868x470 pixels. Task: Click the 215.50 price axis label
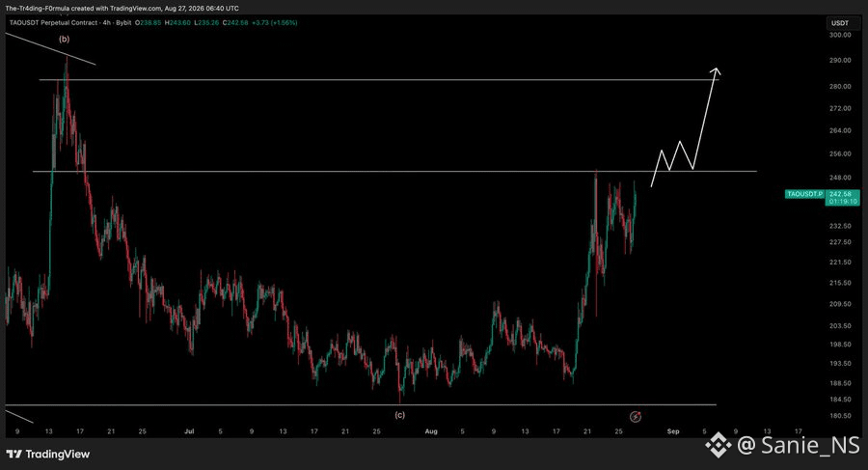tap(840, 283)
